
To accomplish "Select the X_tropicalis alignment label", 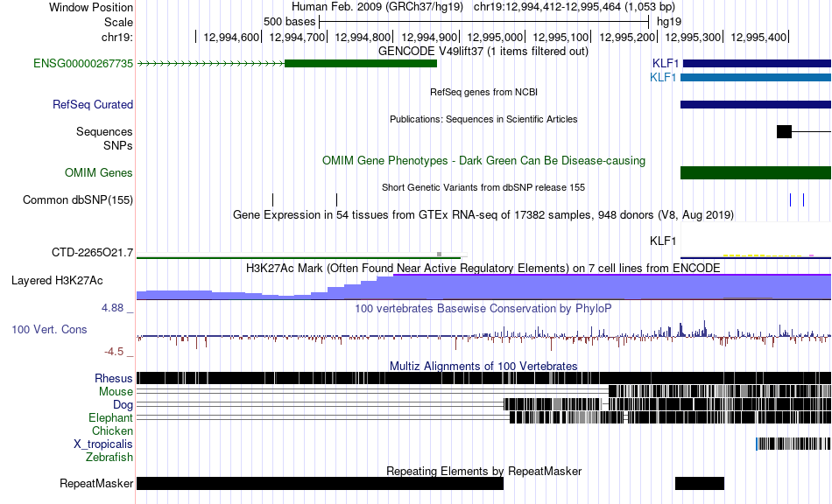I will [x=103, y=444].
